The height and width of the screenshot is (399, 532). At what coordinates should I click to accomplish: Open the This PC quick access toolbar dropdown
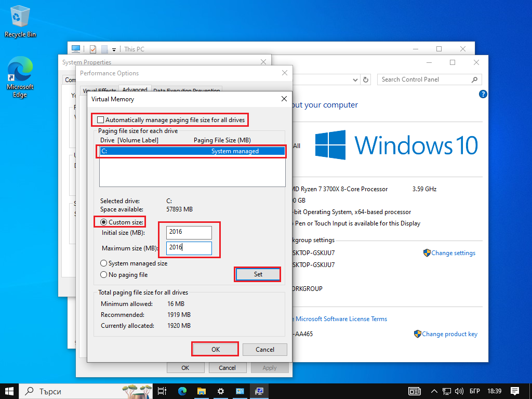click(x=114, y=49)
